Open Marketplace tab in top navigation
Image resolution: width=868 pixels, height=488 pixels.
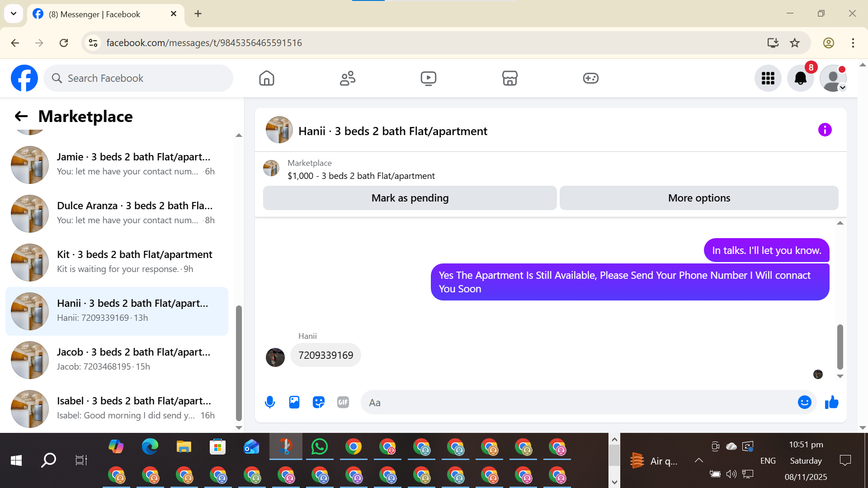509,78
